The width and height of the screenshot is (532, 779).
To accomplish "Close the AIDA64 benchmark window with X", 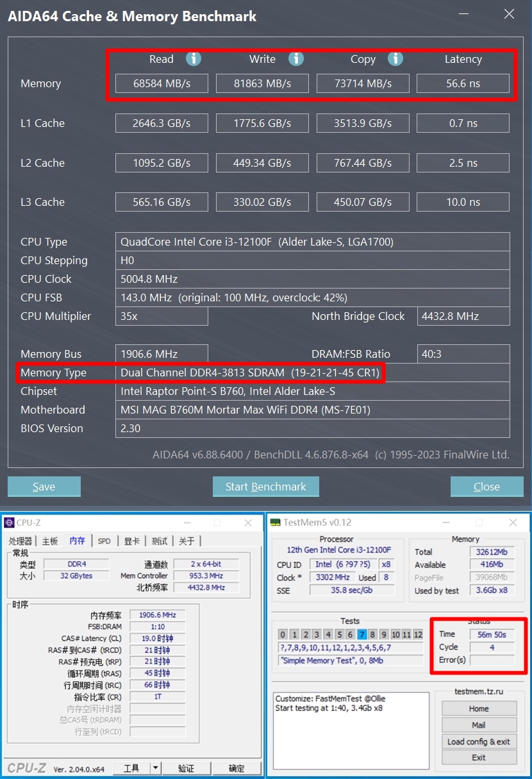I will [509, 14].
